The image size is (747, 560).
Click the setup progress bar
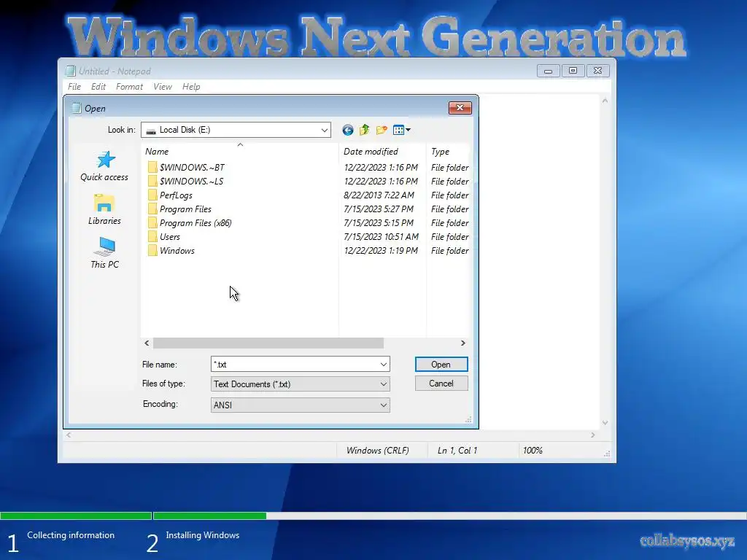point(373,516)
